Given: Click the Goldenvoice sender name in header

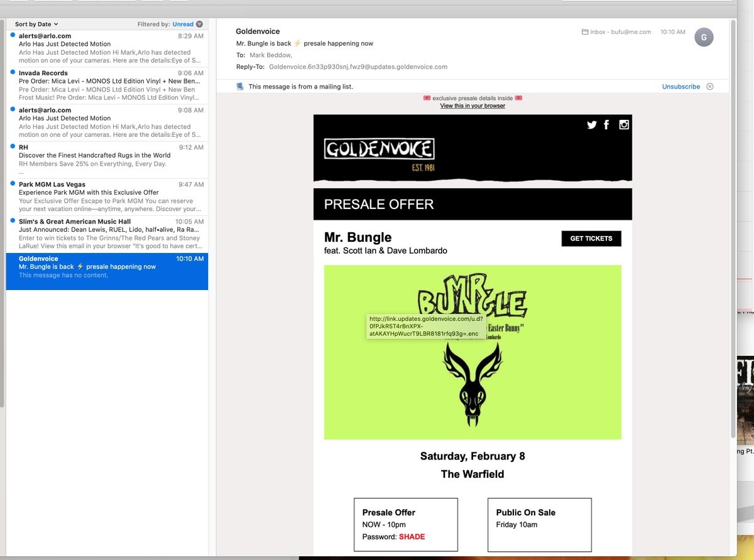Looking at the screenshot, I should point(258,31).
